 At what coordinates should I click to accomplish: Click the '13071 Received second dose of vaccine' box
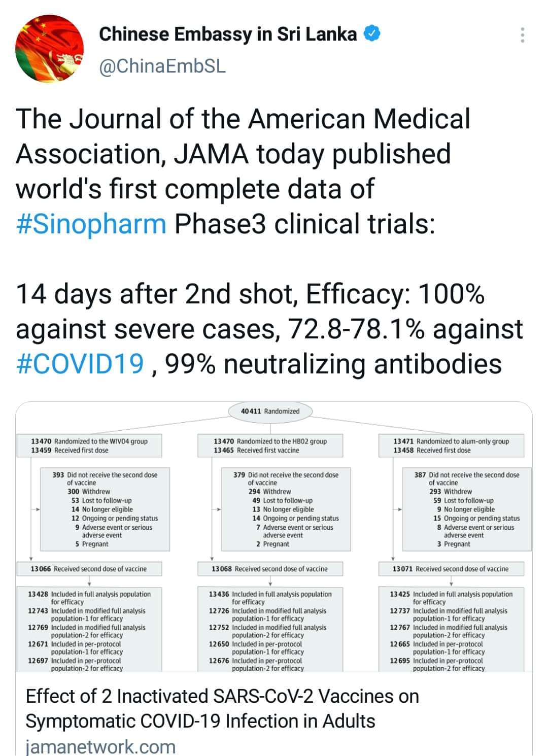[x=452, y=569]
